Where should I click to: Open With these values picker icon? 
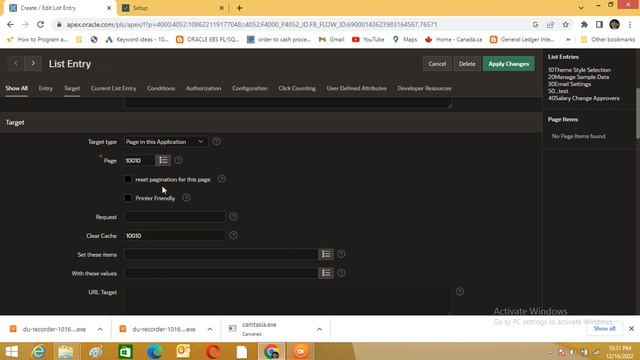tap(326, 273)
